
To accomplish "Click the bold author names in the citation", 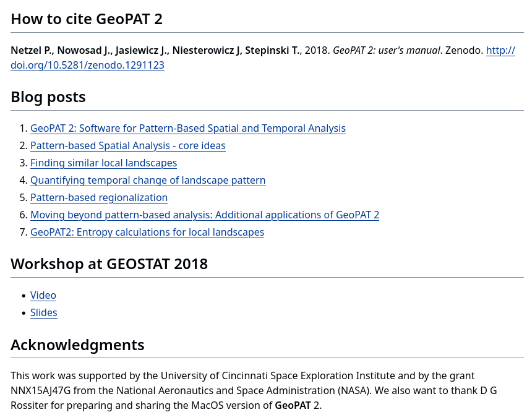I will coord(155,50).
